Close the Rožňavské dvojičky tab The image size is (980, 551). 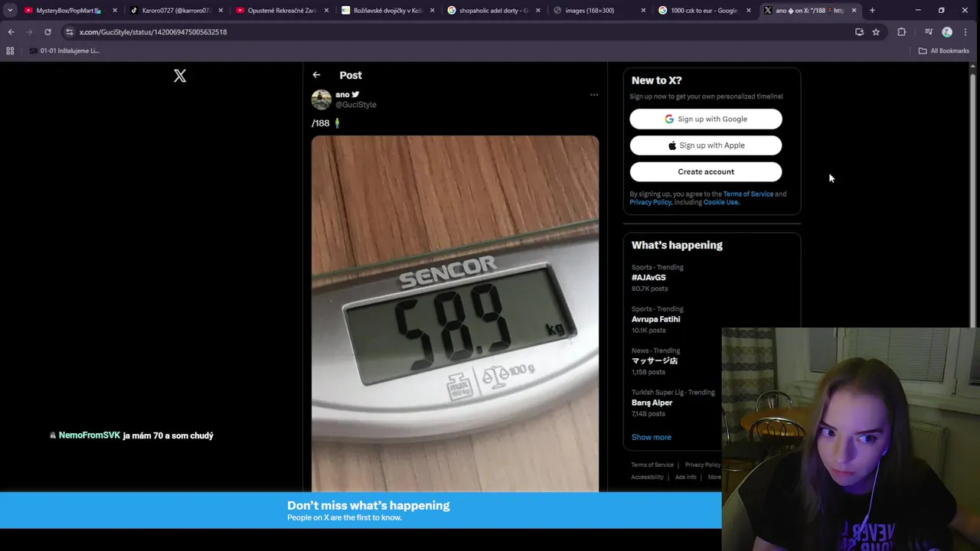coord(432,11)
